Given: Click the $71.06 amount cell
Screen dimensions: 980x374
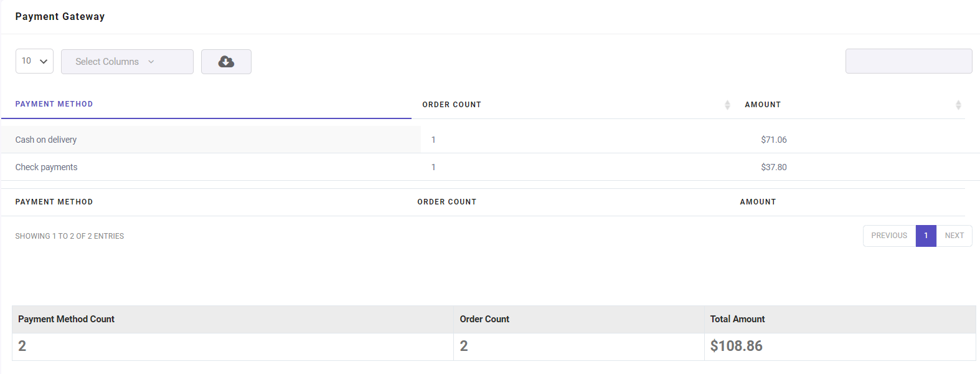Looking at the screenshot, I should [x=774, y=140].
